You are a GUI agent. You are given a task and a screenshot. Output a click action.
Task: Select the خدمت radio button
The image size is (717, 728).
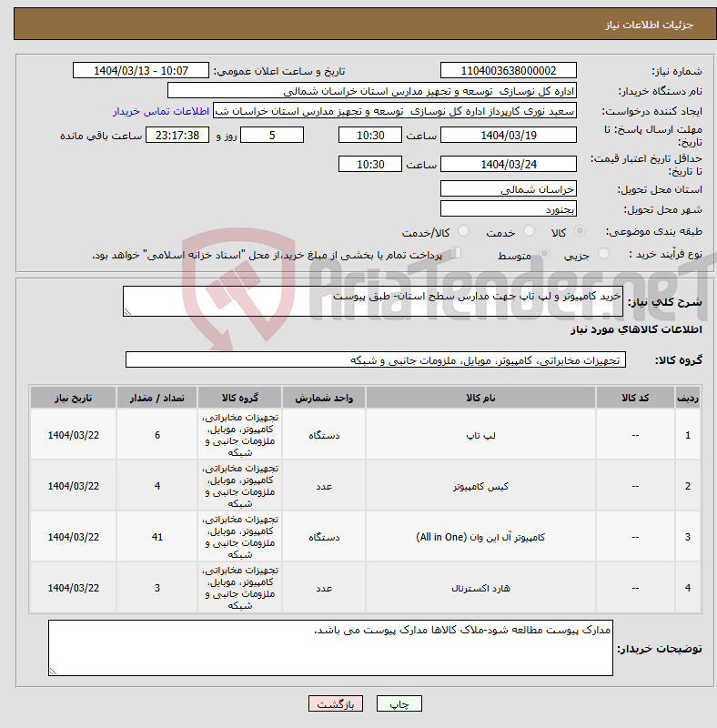[x=529, y=231]
